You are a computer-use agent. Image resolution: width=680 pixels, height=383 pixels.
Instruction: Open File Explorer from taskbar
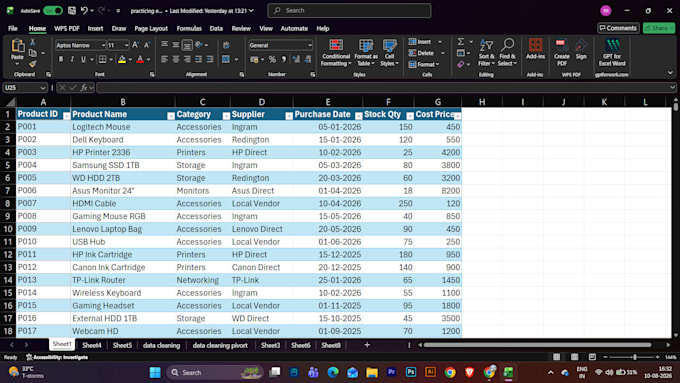pyautogui.click(x=372, y=372)
